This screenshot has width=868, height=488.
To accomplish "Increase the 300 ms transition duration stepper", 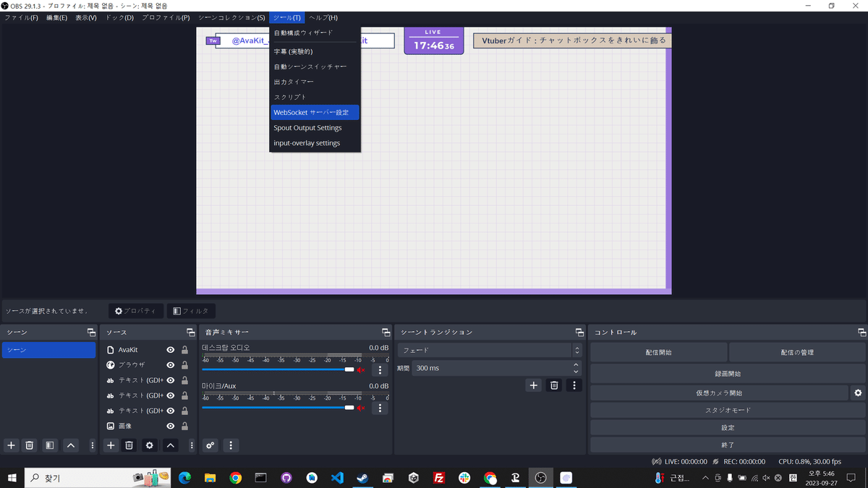I will coord(576,364).
